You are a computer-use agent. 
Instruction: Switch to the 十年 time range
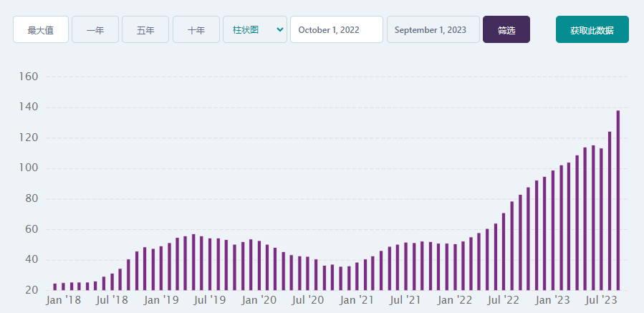click(x=196, y=29)
